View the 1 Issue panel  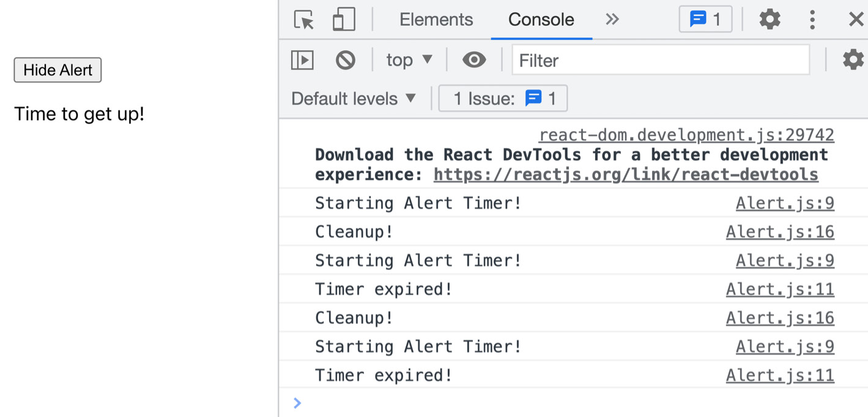[503, 98]
